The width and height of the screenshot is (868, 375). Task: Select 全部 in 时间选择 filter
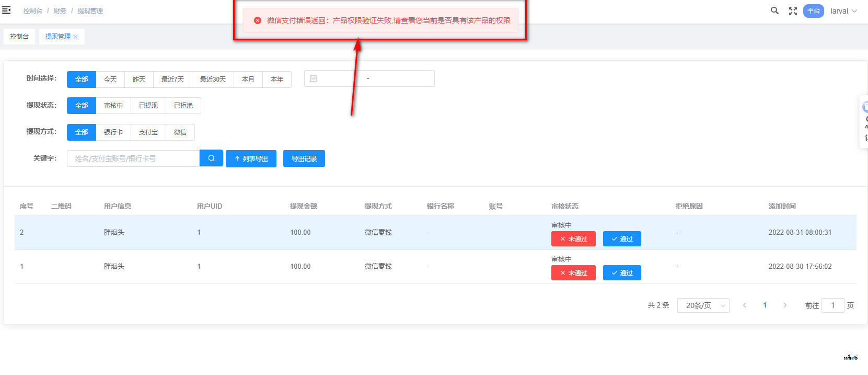tap(82, 79)
